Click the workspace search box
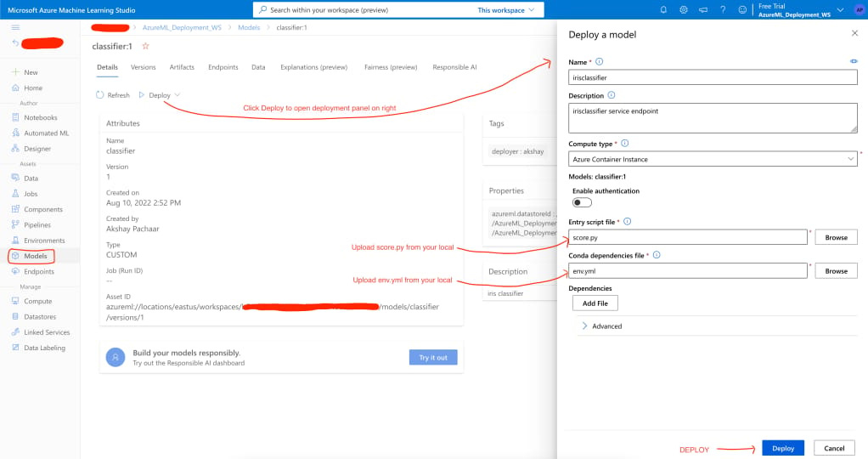This screenshot has height=459, width=868. [365, 10]
